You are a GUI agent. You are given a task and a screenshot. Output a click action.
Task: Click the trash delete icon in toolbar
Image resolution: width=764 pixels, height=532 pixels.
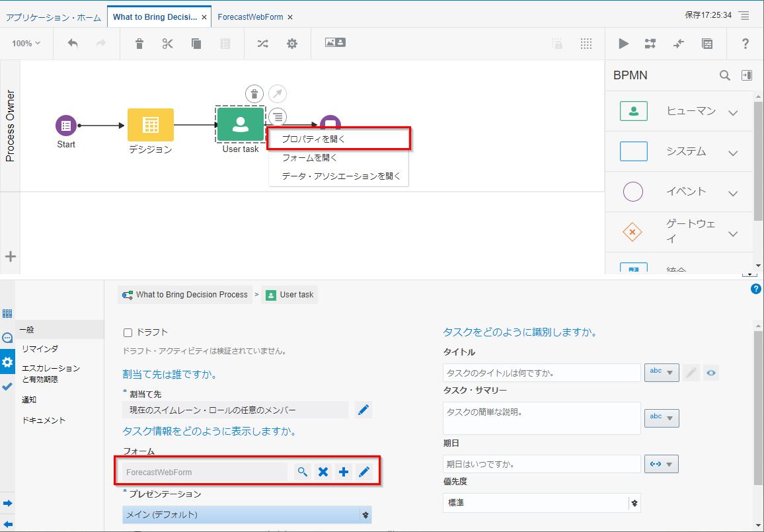point(139,44)
